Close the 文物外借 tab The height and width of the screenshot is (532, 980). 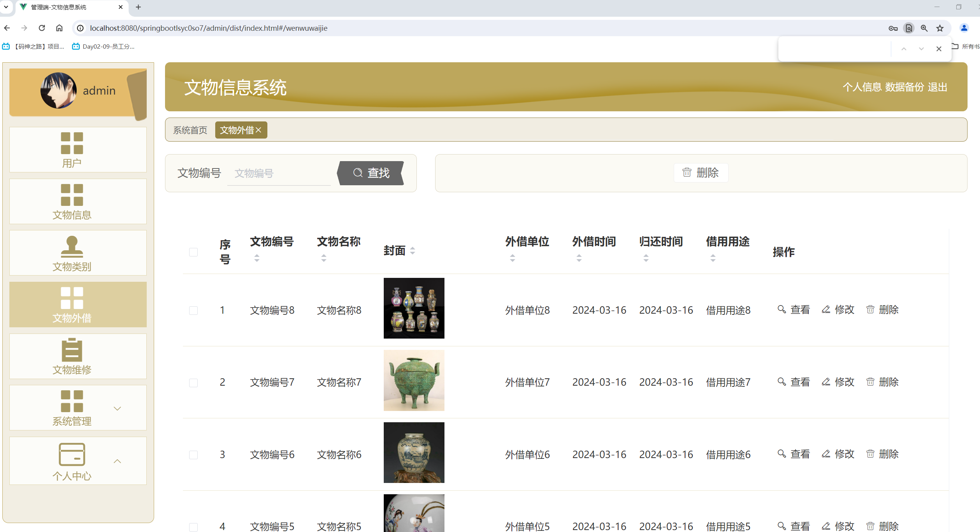click(x=258, y=130)
